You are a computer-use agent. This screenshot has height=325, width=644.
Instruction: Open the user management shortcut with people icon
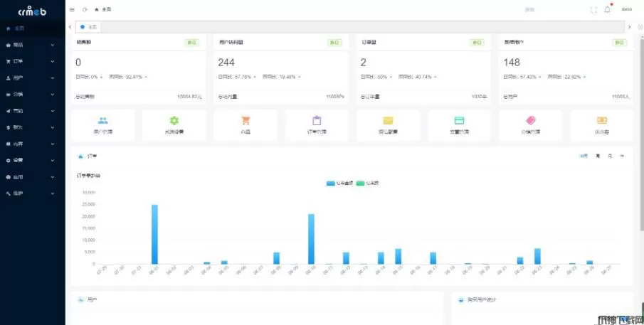point(102,126)
